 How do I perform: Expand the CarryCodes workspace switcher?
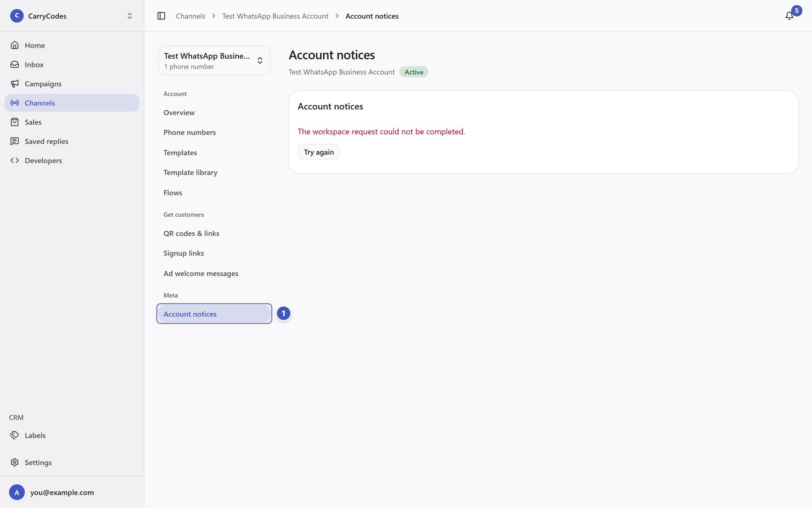pos(129,16)
